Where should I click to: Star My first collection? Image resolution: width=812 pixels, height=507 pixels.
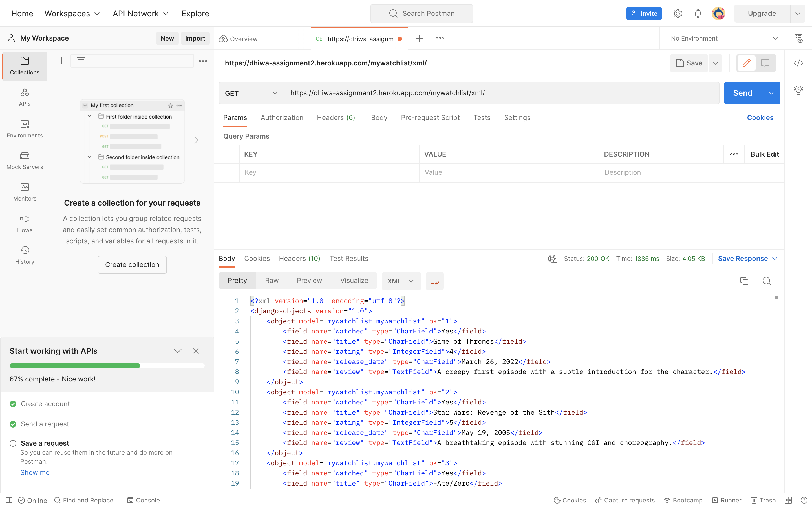coord(171,105)
